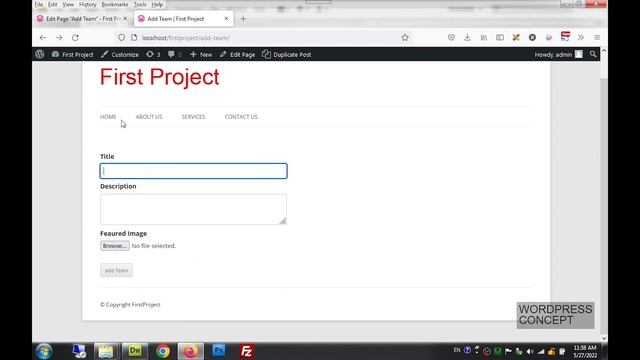The image size is (640, 360).
Task: Open the Help menu
Action: click(157, 4)
